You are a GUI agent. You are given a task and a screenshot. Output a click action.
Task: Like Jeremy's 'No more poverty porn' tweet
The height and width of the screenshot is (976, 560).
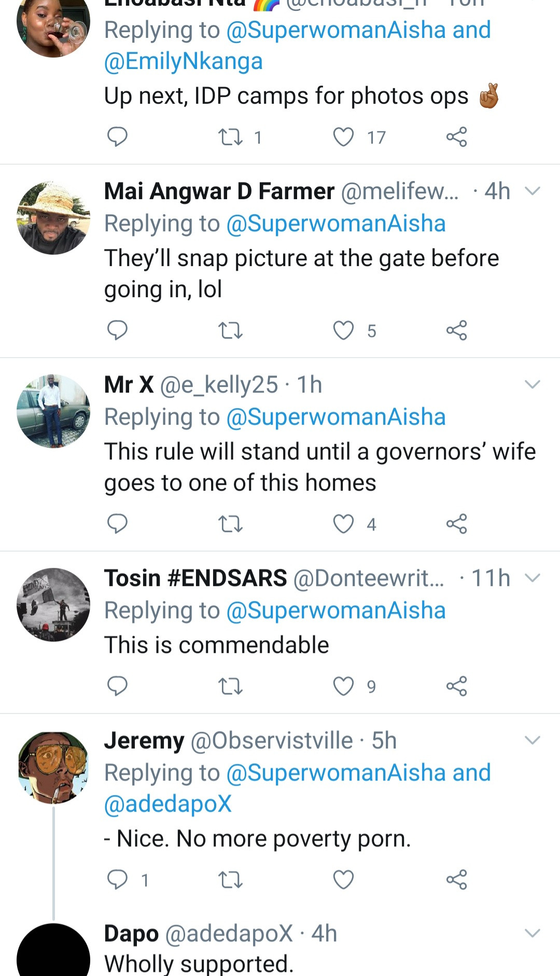343,880
